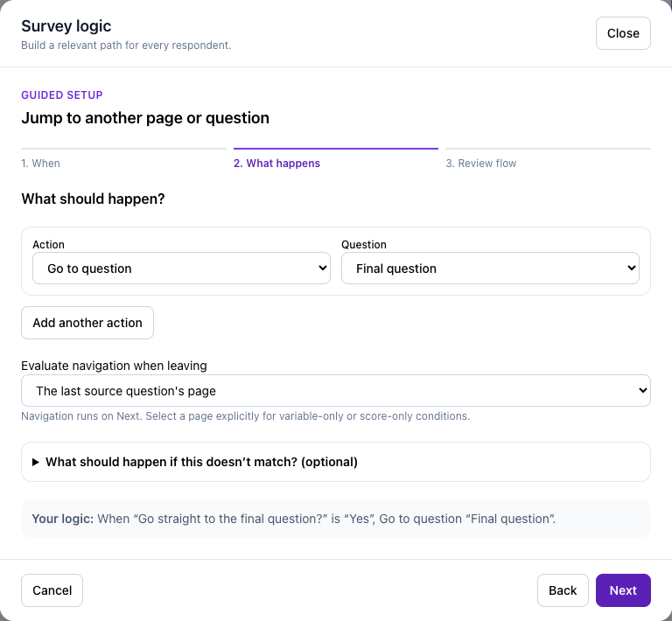
Task: Click the Survey logic title
Action: [66, 26]
